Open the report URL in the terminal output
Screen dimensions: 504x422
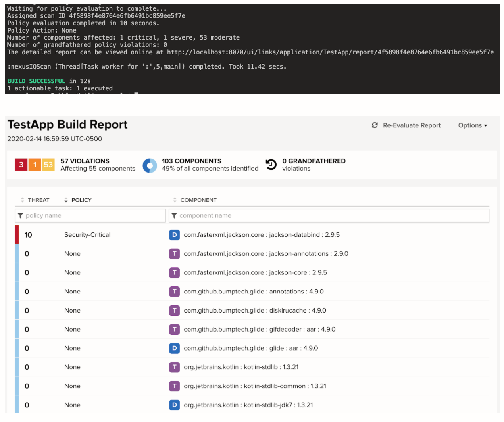pyautogui.click(x=330, y=52)
